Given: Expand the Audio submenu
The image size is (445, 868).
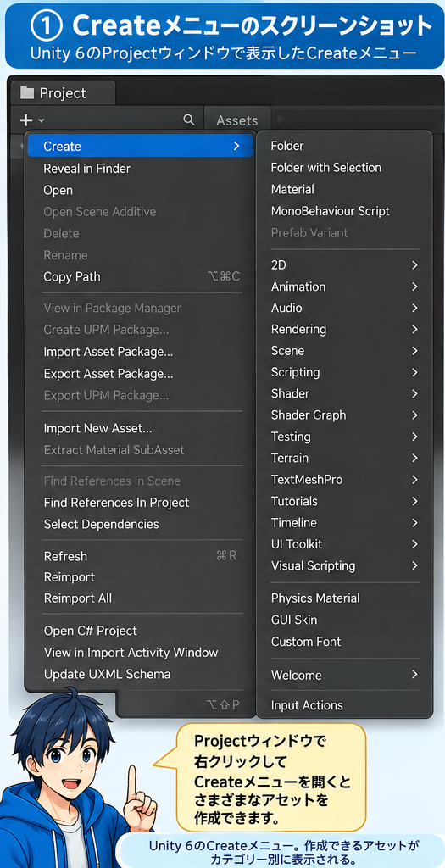Looking at the screenshot, I should [x=344, y=308].
